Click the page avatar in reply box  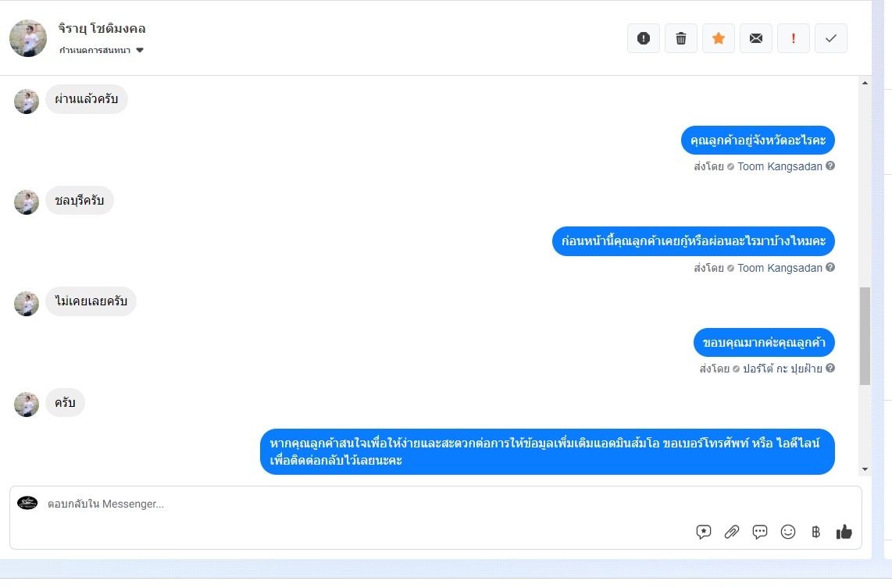coord(27,503)
